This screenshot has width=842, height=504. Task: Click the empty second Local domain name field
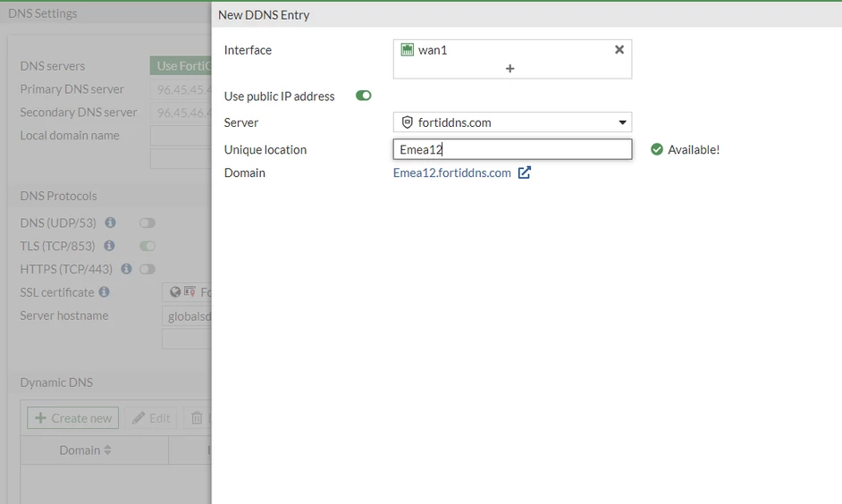(181, 159)
